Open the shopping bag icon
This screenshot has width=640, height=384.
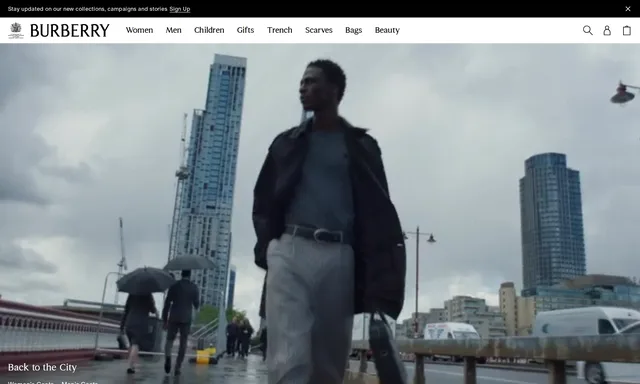tap(627, 30)
